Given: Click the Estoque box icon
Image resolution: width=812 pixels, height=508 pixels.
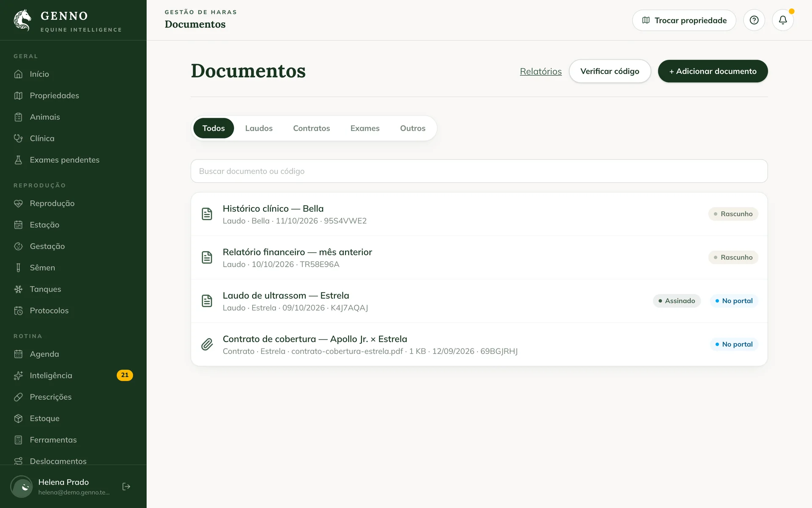Looking at the screenshot, I should (x=18, y=419).
